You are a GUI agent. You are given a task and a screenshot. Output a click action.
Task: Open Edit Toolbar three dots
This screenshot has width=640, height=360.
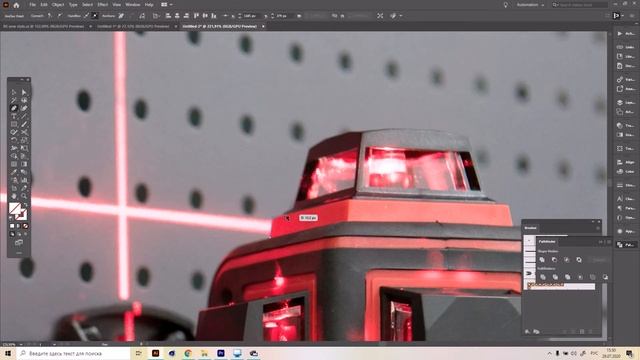click(x=19, y=253)
